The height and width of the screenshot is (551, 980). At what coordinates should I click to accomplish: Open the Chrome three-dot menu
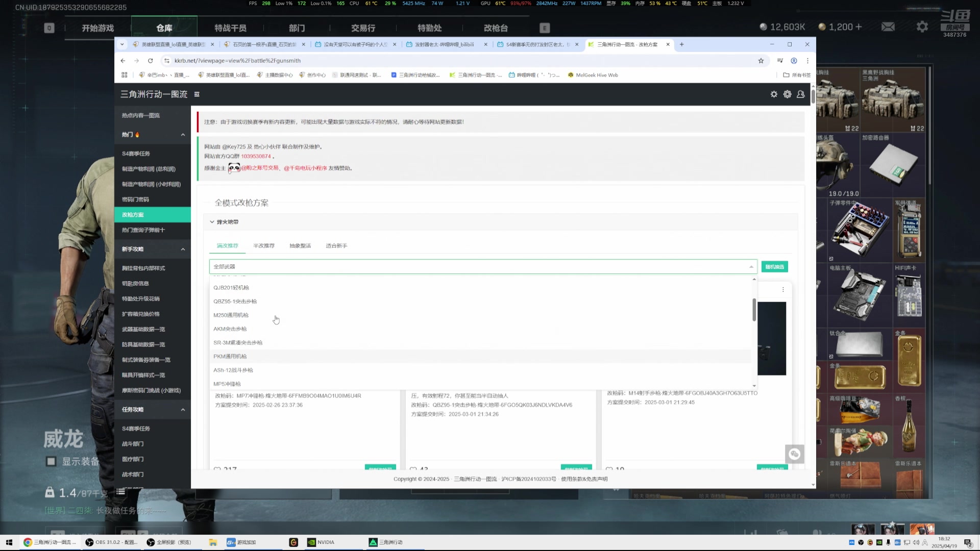(x=807, y=61)
